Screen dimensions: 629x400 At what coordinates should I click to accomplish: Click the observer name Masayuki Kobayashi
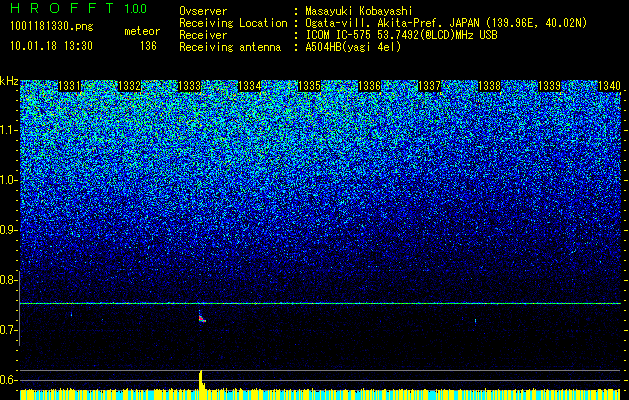pyautogui.click(x=359, y=11)
